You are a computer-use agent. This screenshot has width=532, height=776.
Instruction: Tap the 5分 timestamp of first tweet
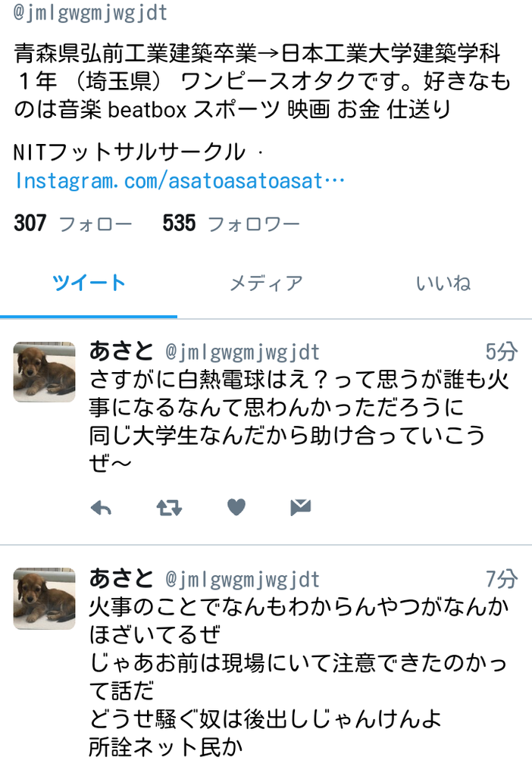tap(501, 352)
